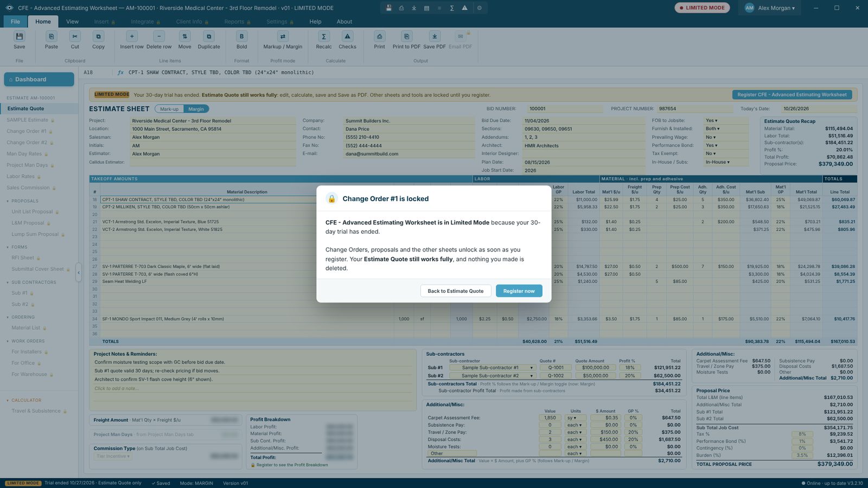Click the Print to PDF icon
Image resolution: width=868 pixels, height=488 pixels.
406,36
